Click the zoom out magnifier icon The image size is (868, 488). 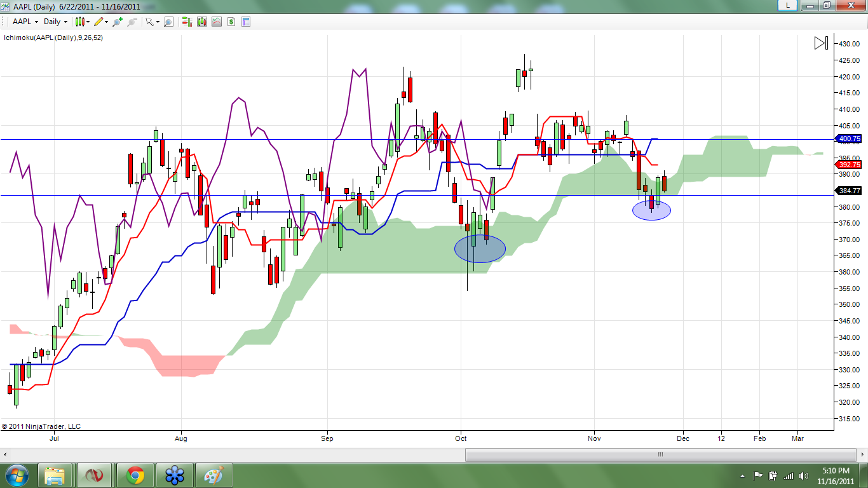pos(132,22)
